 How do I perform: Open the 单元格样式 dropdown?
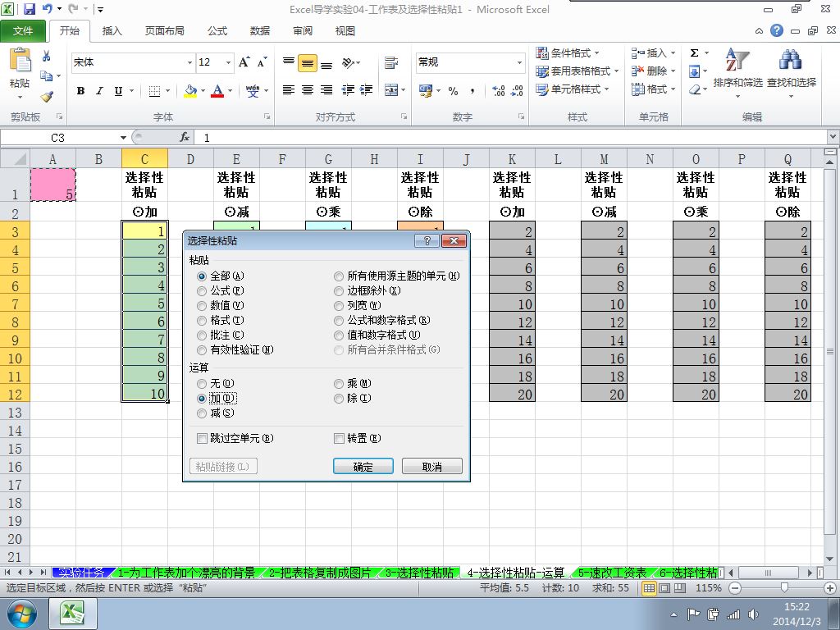click(x=573, y=89)
